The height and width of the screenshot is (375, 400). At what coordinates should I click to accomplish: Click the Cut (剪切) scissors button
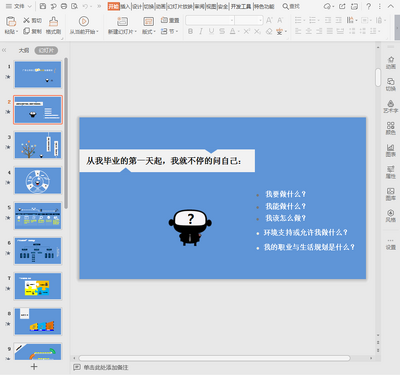(x=32, y=21)
